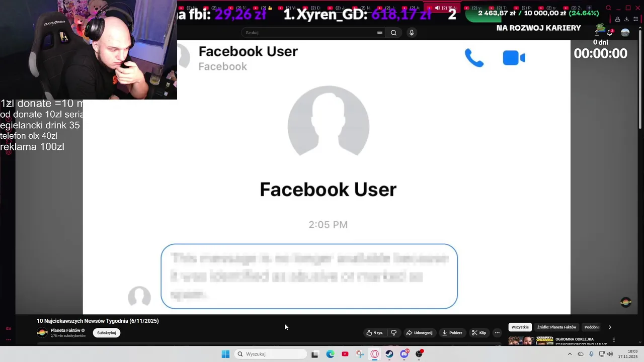
Task: Open Windows Start menu
Action: coord(225,354)
